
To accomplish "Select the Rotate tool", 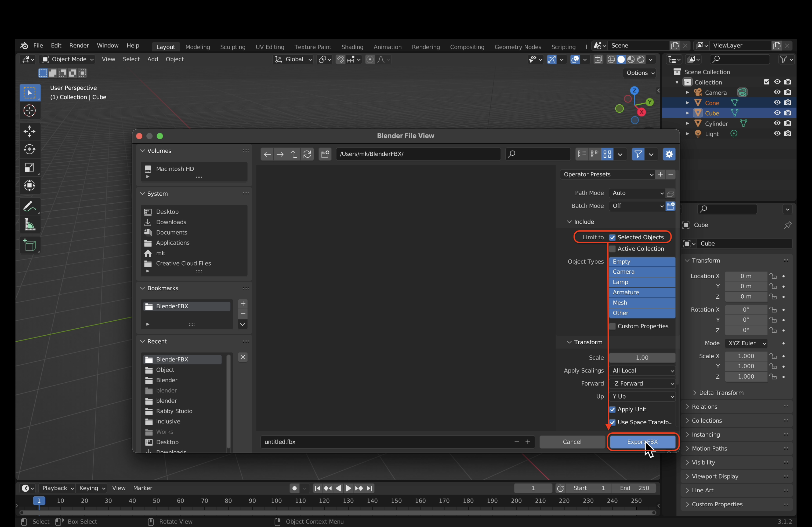I will pyautogui.click(x=29, y=149).
